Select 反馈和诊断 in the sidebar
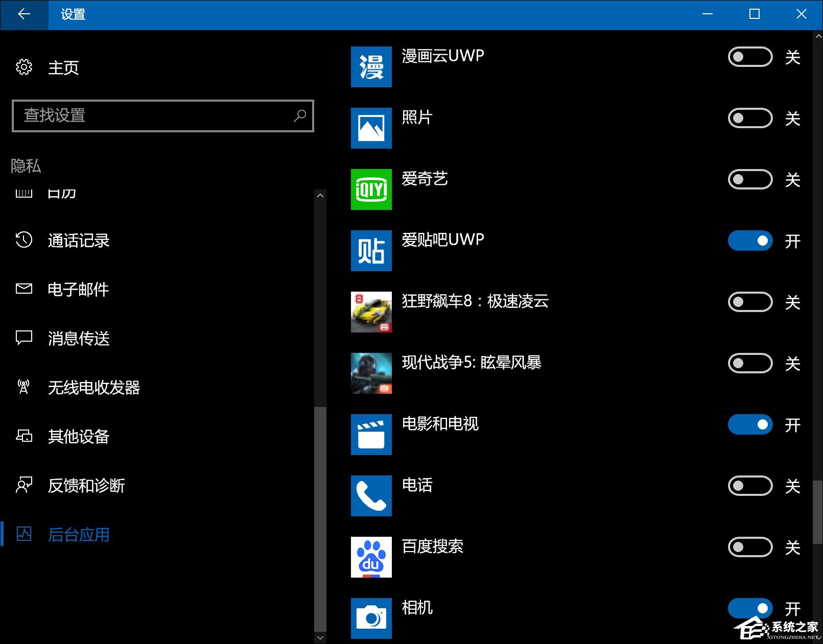This screenshot has height=644, width=823. [86, 485]
